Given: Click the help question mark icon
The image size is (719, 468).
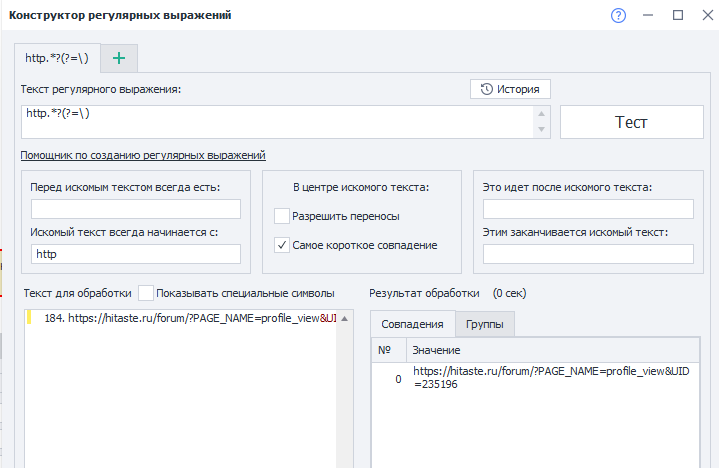Looking at the screenshot, I should (618, 16).
